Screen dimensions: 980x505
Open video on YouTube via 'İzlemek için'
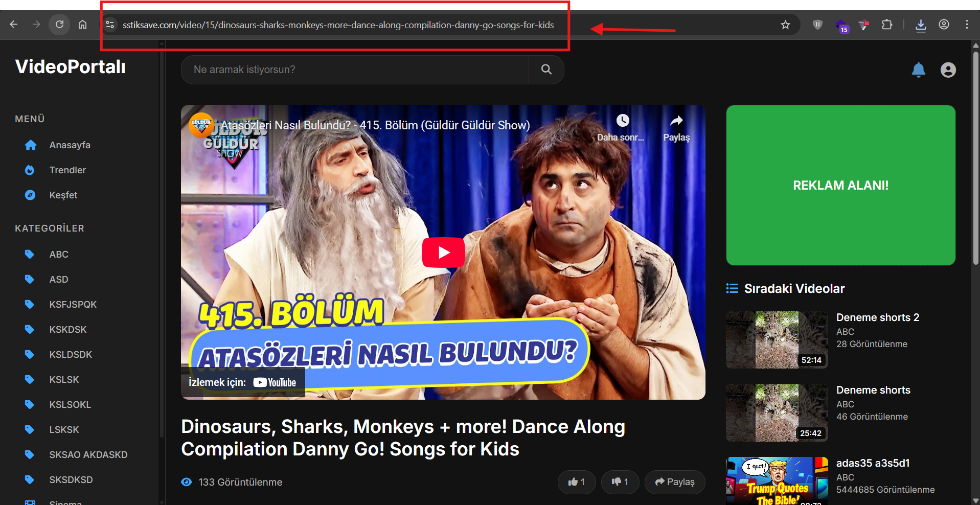[x=243, y=382]
